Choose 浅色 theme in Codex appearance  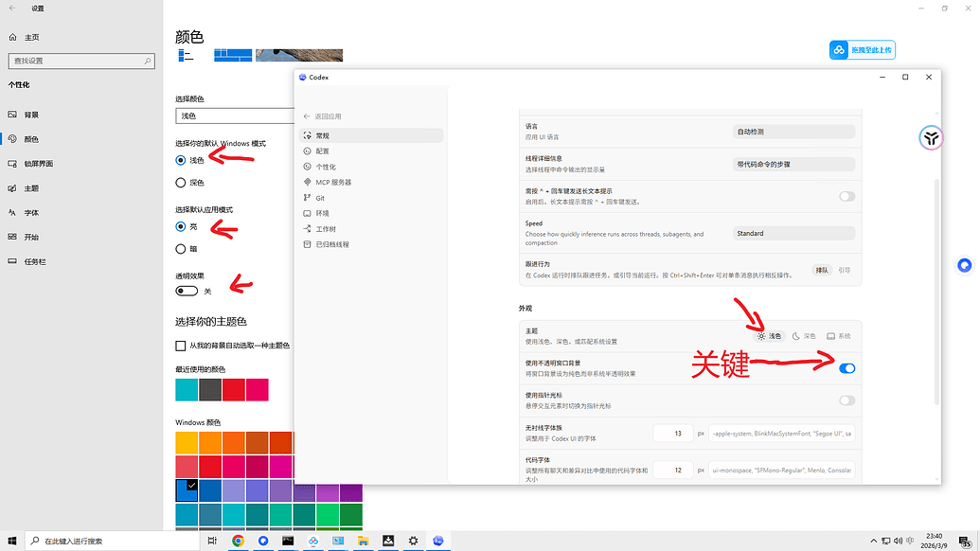tap(770, 336)
